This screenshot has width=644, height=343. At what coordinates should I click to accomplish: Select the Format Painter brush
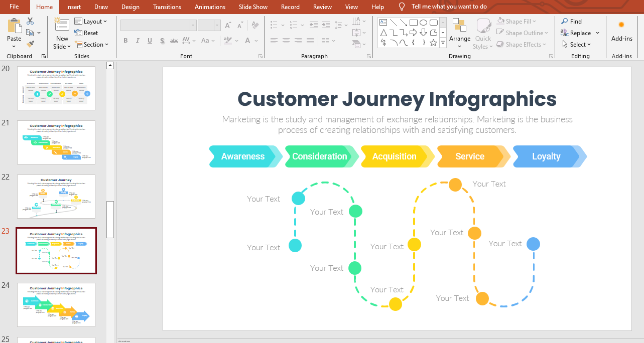click(x=30, y=44)
